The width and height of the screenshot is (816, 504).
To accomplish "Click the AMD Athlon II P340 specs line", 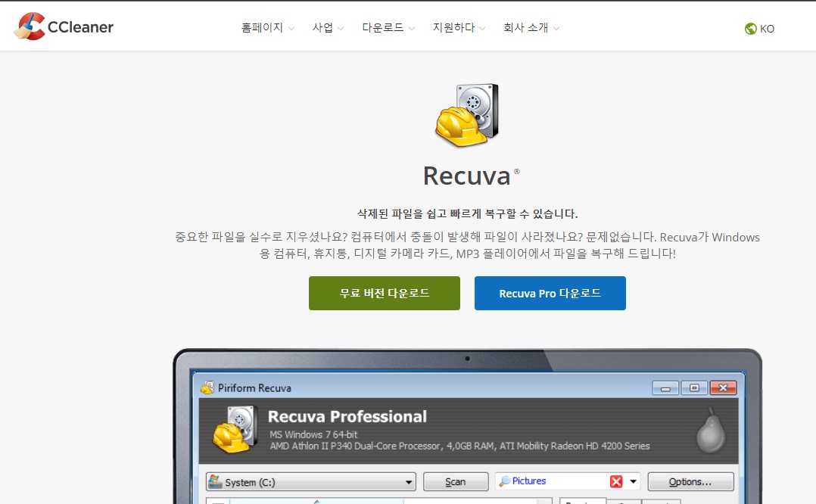I will (x=459, y=446).
